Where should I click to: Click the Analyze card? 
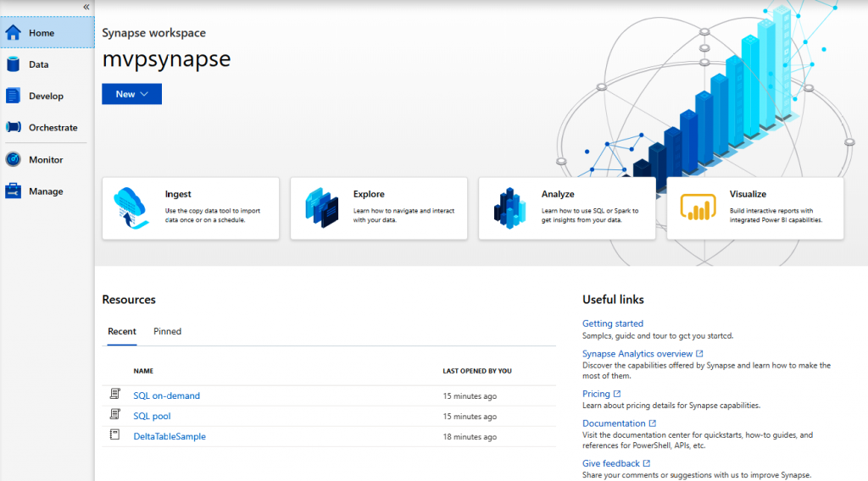[566, 208]
